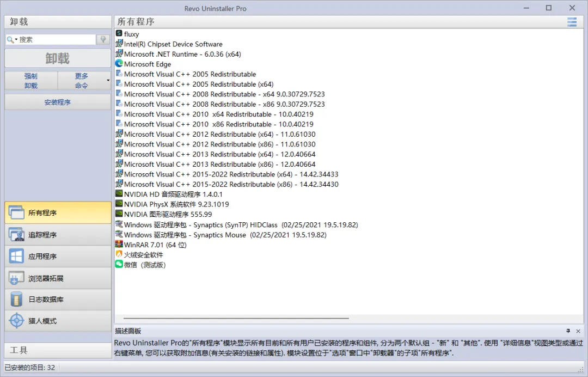This screenshot has height=377, width=588.
Task: Click NVIDIA HD 音频驱动程序 icon
Action: 119,193
